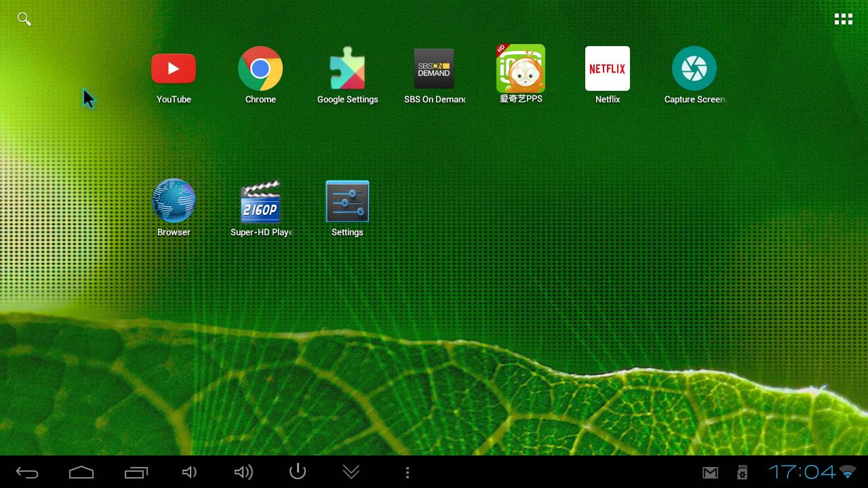Click the 17:04 clock

coord(802,471)
